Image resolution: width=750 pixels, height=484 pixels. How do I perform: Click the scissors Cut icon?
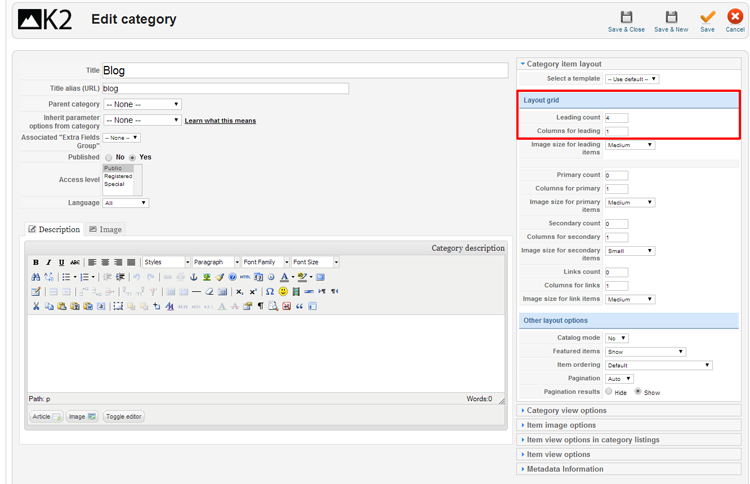[36, 306]
